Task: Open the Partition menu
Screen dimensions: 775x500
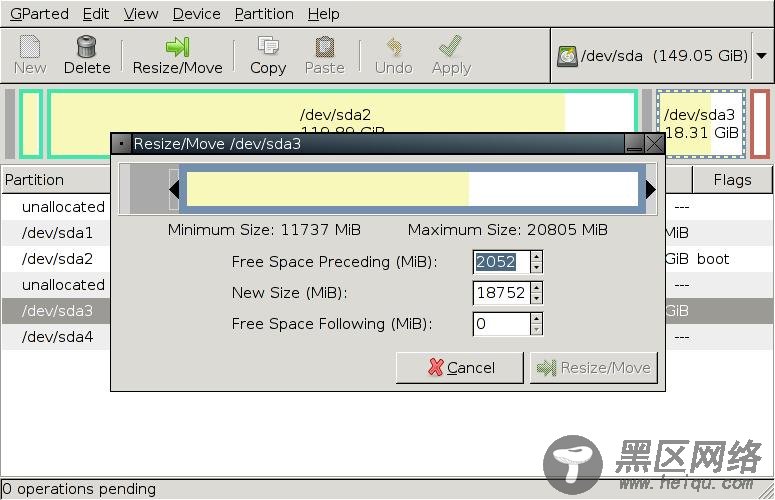Action: coord(264,14)
